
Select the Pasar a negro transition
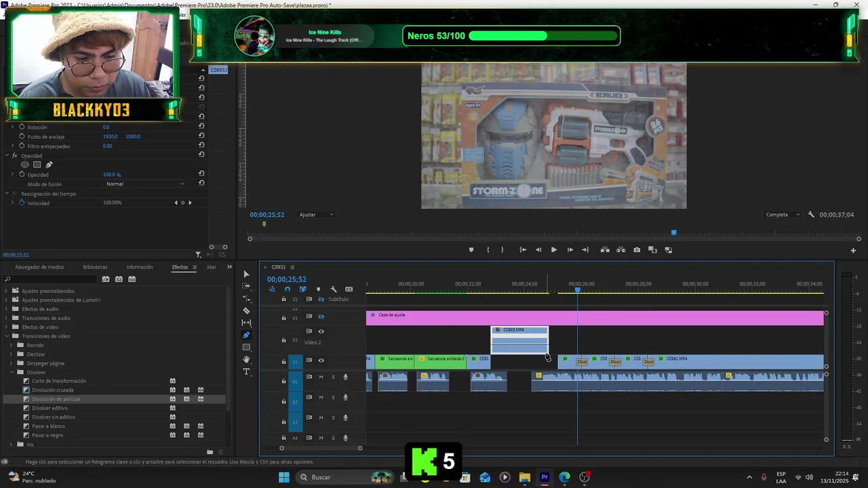click(x=47, y=435)
